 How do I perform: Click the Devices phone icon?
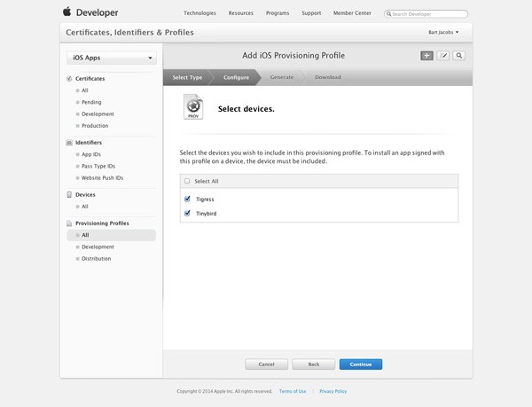pos(69,195)
